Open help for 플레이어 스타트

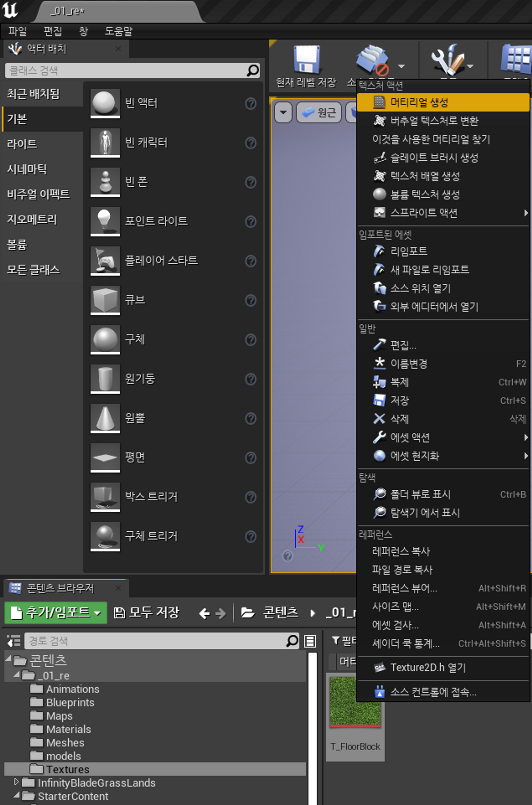pos(250,261)
